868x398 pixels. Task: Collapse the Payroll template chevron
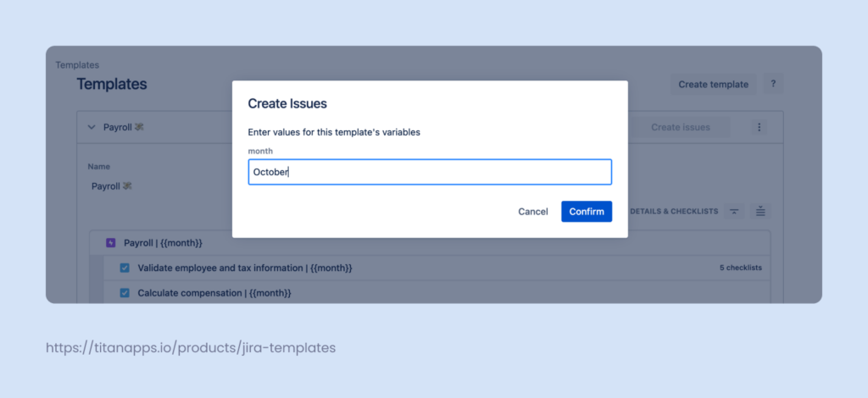[92, 127]
